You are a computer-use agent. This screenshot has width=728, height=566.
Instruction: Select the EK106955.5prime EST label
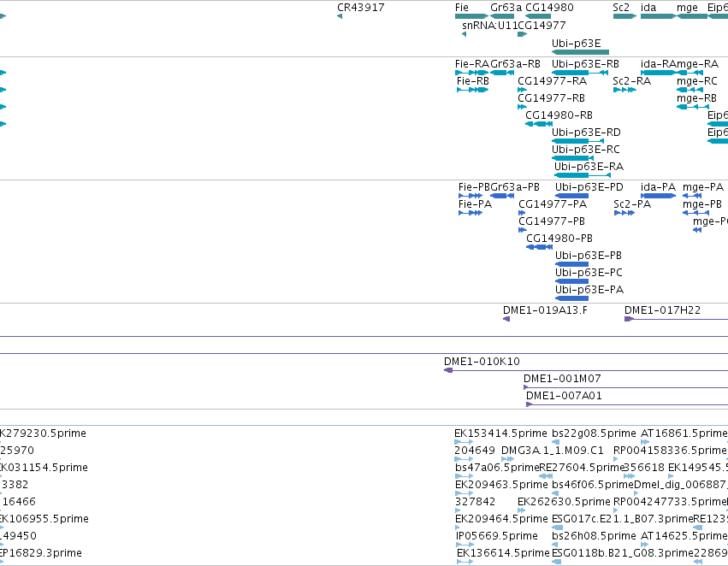click(x=44, y=519)
